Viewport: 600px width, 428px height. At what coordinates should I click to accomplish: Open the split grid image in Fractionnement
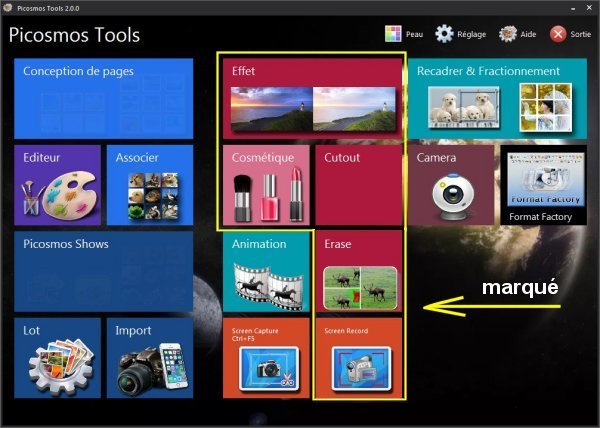[x=546, y=107]
